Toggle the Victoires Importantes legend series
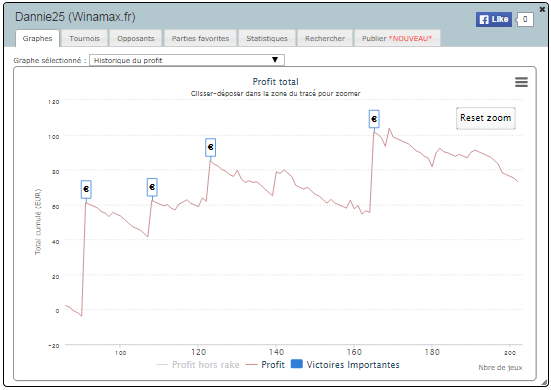Screen dimensions: 551x390 [x=345, y=364]
